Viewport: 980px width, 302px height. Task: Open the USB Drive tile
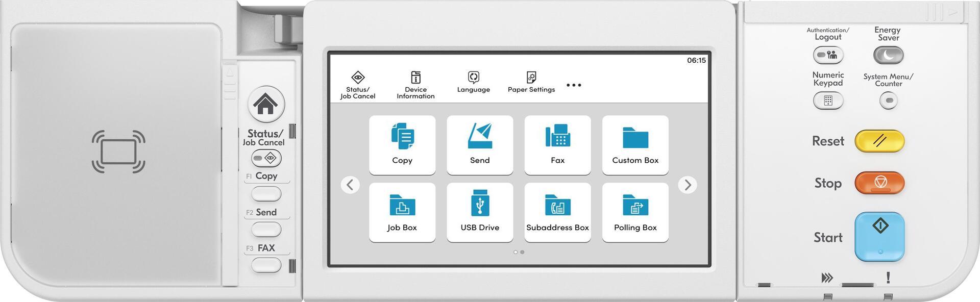pos(480,212)
